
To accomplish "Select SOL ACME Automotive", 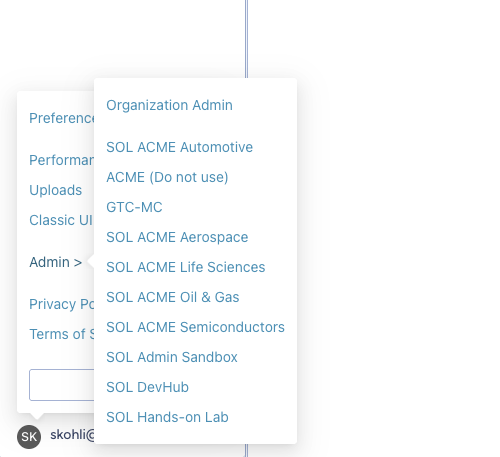I will (179, 147).
